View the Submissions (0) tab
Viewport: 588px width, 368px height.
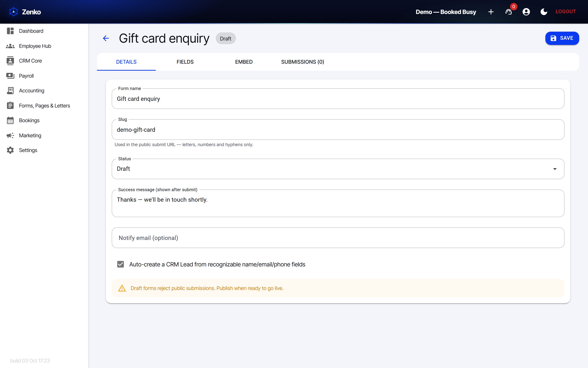(x=302, y=62)
